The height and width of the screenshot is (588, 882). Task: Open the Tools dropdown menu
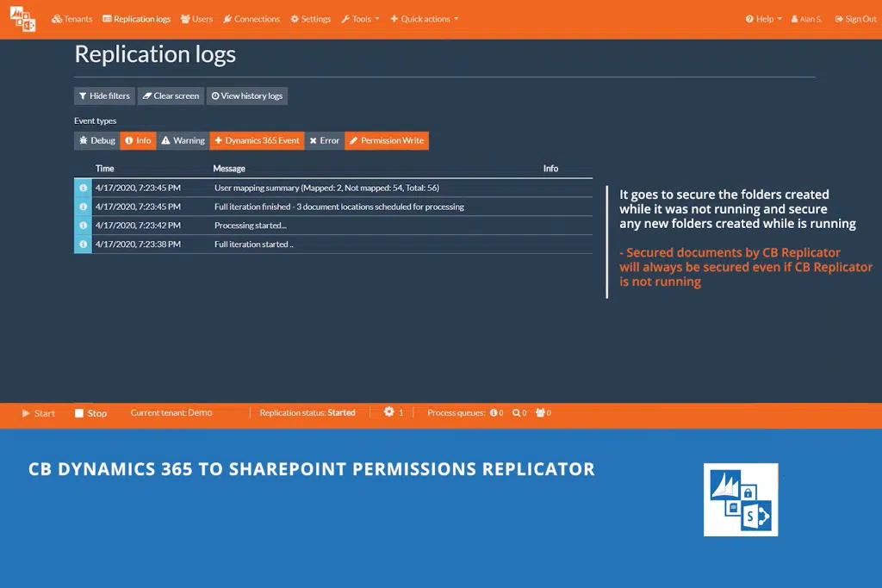point(360,19)
